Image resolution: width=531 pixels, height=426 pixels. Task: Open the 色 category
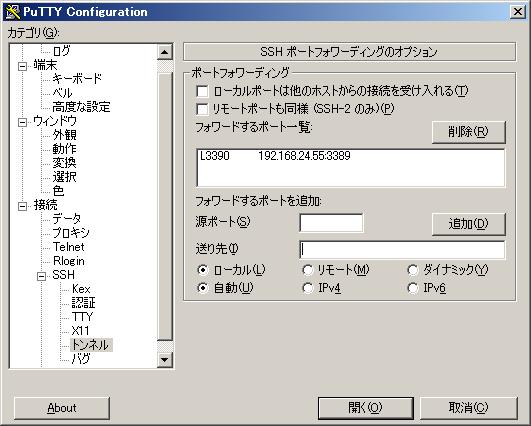[x=58, y=191]
